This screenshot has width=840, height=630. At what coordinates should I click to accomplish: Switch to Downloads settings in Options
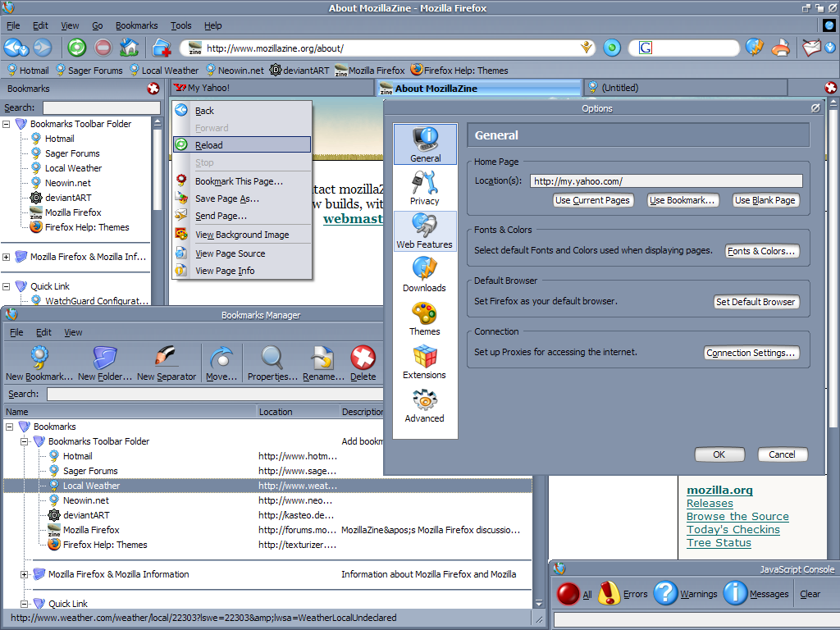point(424,274)
